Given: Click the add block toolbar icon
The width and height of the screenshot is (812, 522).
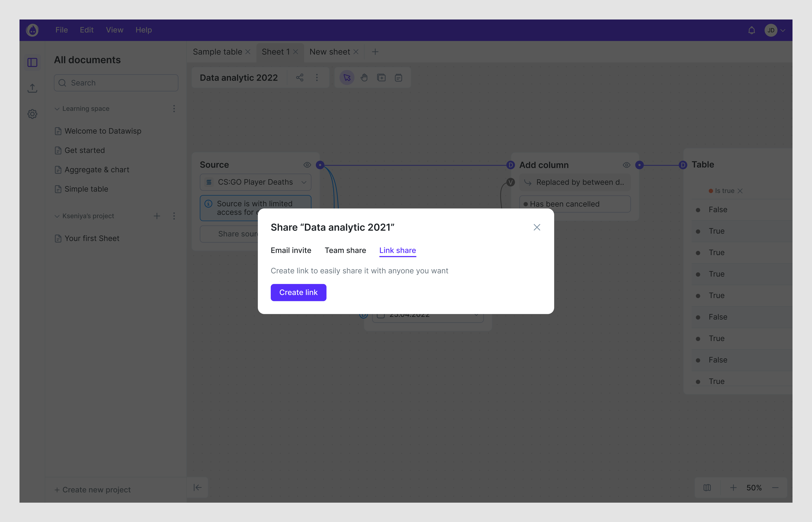Looking at the screenshot, I should 381,78.
